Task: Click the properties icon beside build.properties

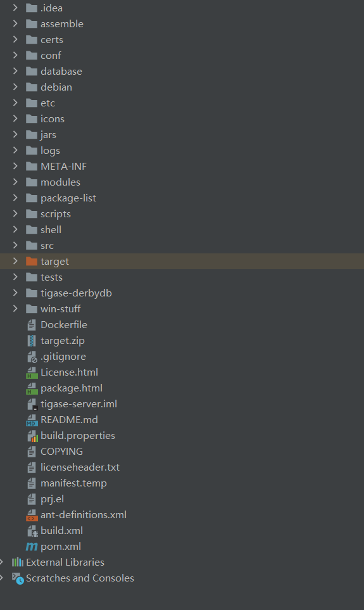Action: point(32,436)
